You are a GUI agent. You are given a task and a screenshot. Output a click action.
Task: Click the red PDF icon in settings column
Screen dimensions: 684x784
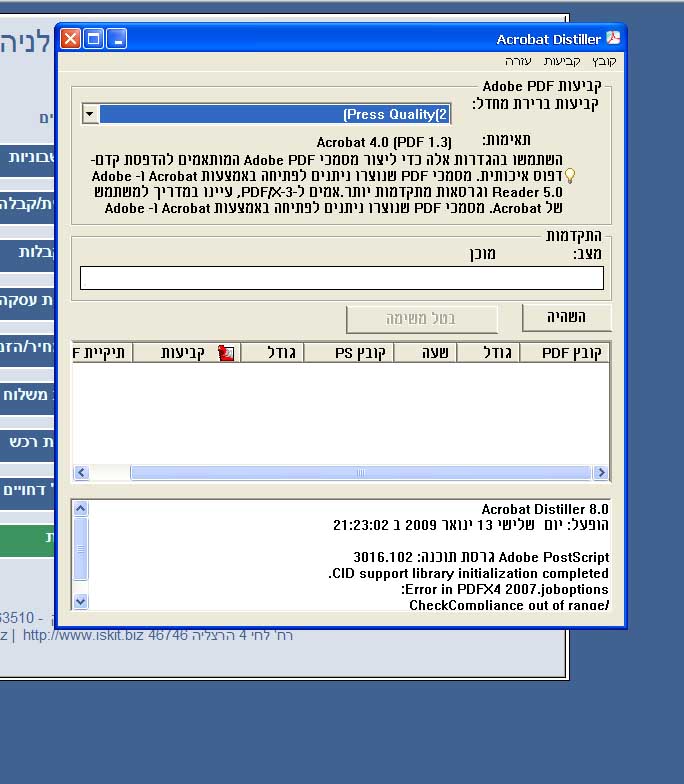pos(226,353)
